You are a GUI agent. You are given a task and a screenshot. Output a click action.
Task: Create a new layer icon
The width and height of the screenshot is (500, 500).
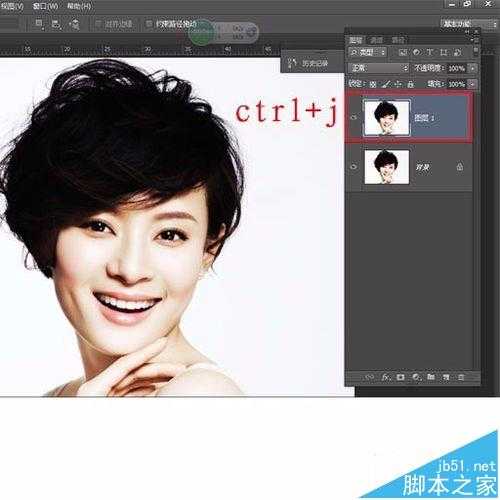pyautogui.click(x=446, y=377)
